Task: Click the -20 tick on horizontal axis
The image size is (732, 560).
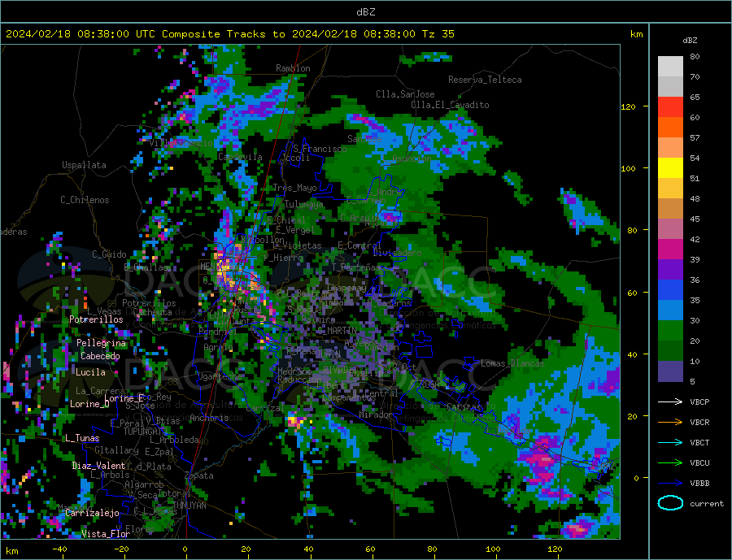Action: click(121, 549)
